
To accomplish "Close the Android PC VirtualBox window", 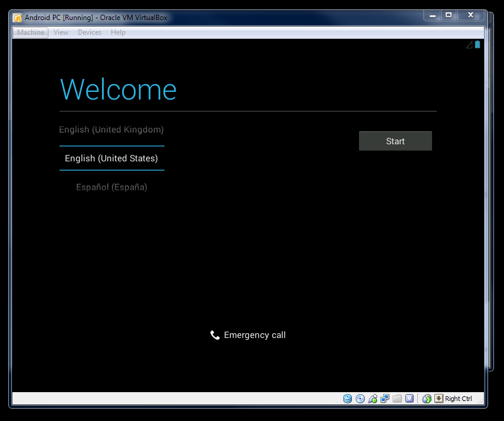I will pos(471,15).
